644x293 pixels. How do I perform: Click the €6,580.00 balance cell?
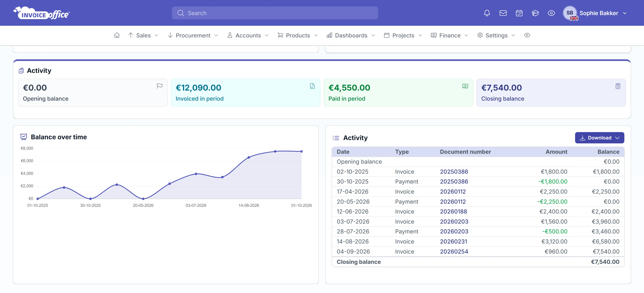click(606, 242)
